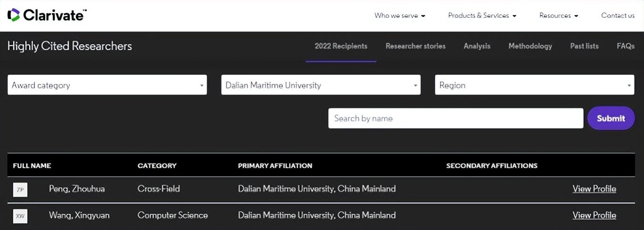View the Methodology tab
Image resolution: width=644 pixels, height=230 pixels.
530,46
